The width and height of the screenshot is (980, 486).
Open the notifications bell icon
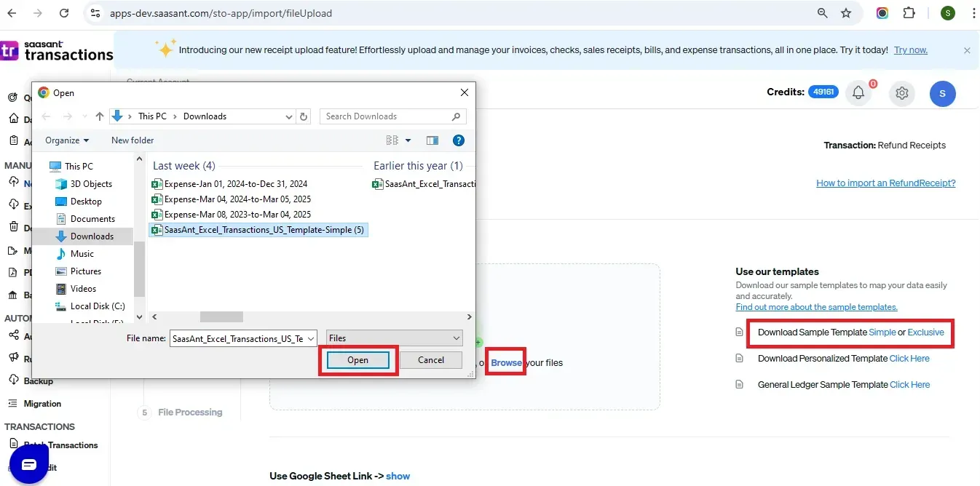click(x=858, y=92)
